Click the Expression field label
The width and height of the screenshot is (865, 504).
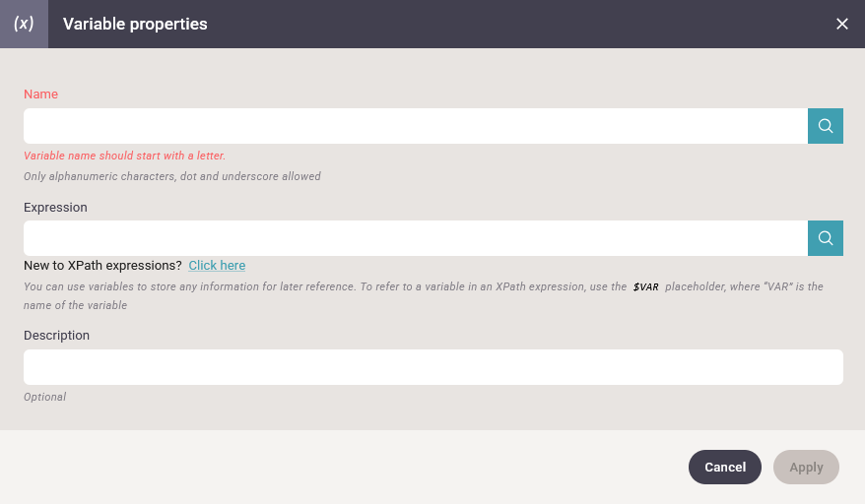[x=55, y=208]
